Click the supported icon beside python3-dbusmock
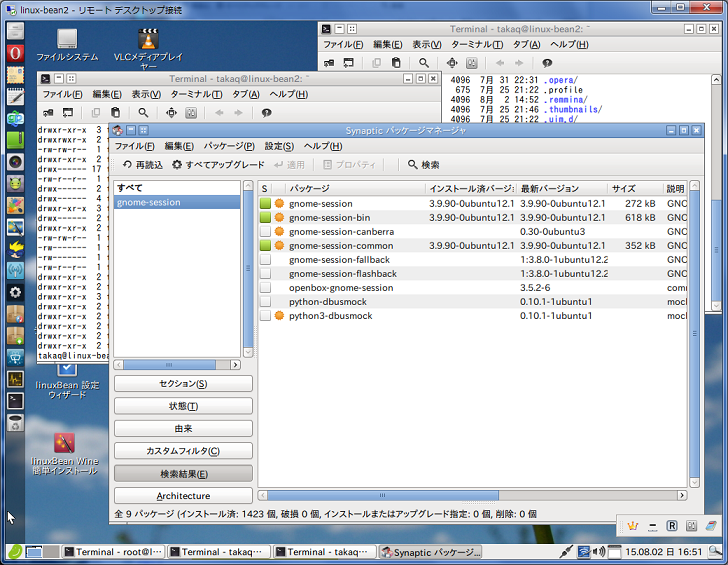This screenshot has width=728, height=565. pos(279,316)
